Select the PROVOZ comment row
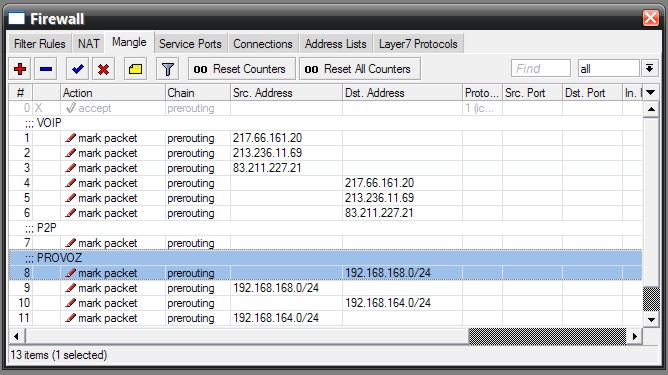The height and width of the screenshot is (375, 668). [x=325, y=258]
